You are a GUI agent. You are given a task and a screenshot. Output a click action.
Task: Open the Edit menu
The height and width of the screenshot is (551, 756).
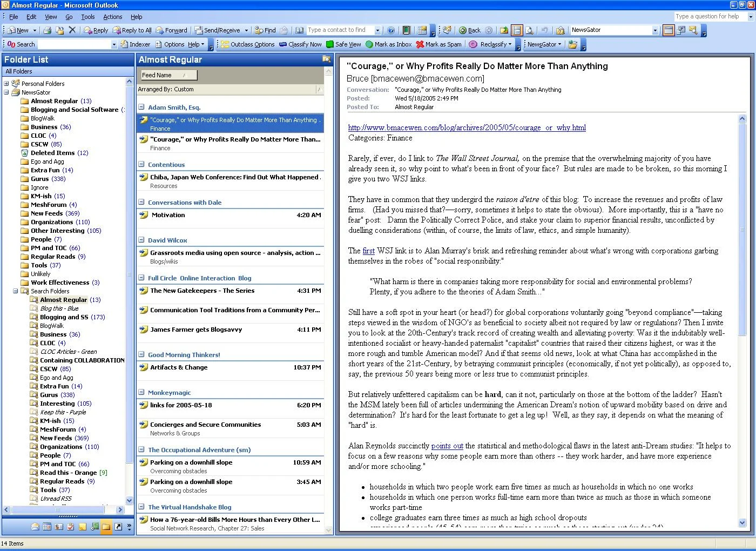[31, 17]
